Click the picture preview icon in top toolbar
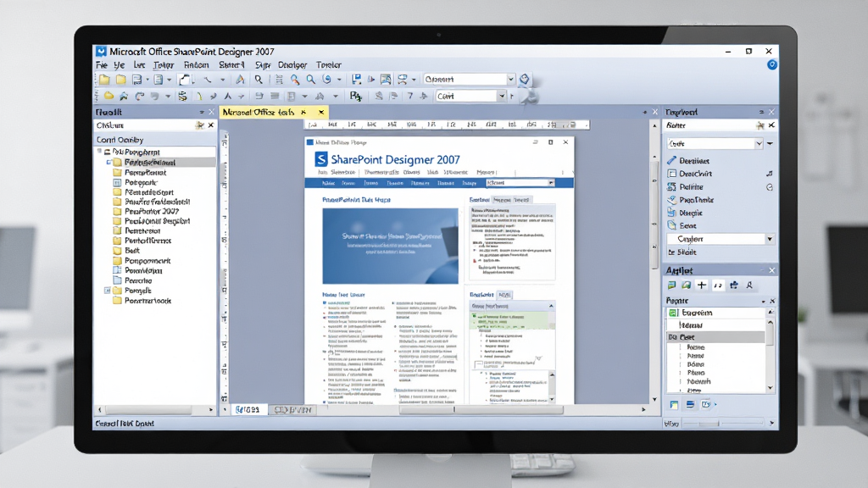 (x=386, y=80)
